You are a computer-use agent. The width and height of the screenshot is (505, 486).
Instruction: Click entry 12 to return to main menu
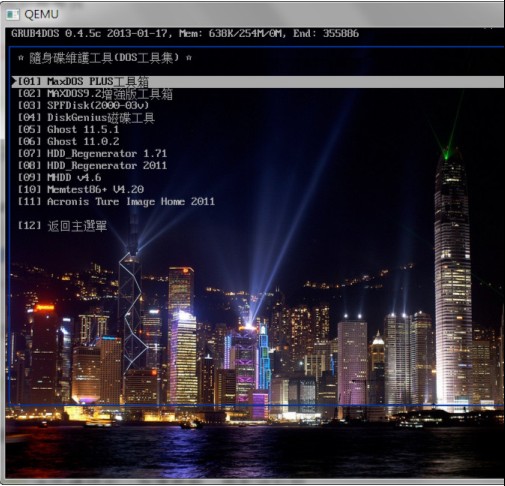click(x=62, y=226)
